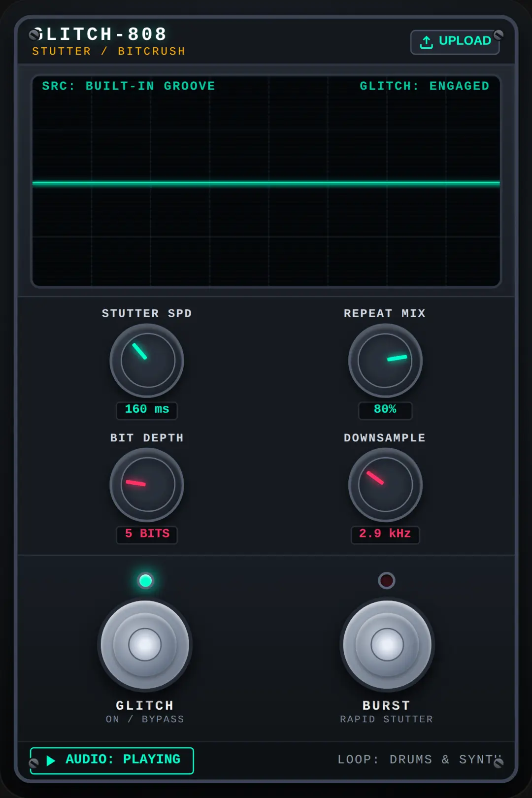
Task: Adjust the REPEAT MIX knob
Action: point(385,361)
